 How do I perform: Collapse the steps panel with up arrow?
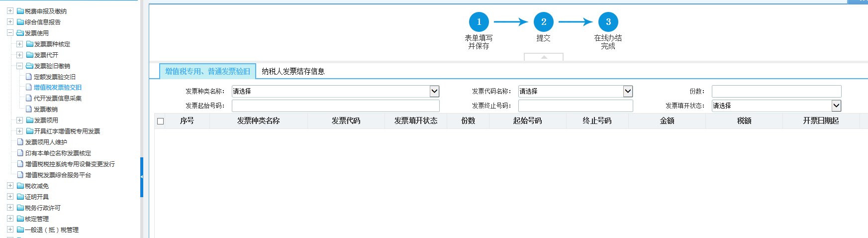click(x=544, y=57)
